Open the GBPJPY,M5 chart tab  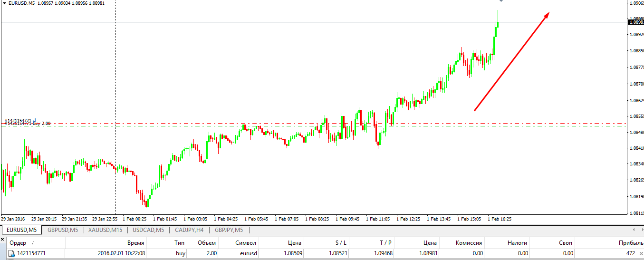click(x=229, y=230)
